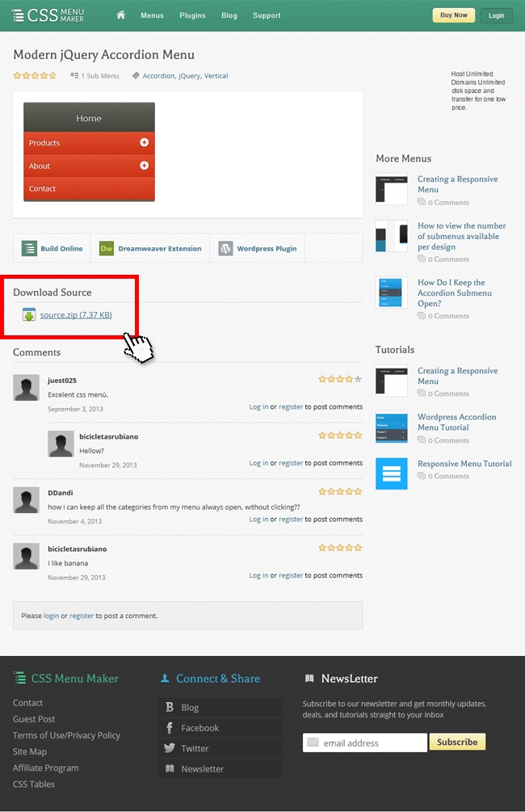Screen dimensions: 525x812
Task: Select Home in the accordion demo
Action: pyautogui.click(x=89, y=117)
